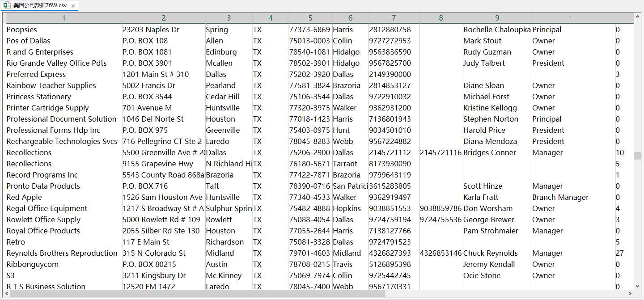Select value 27 in last column
The image size is (644, 300).
coord(624,253)
